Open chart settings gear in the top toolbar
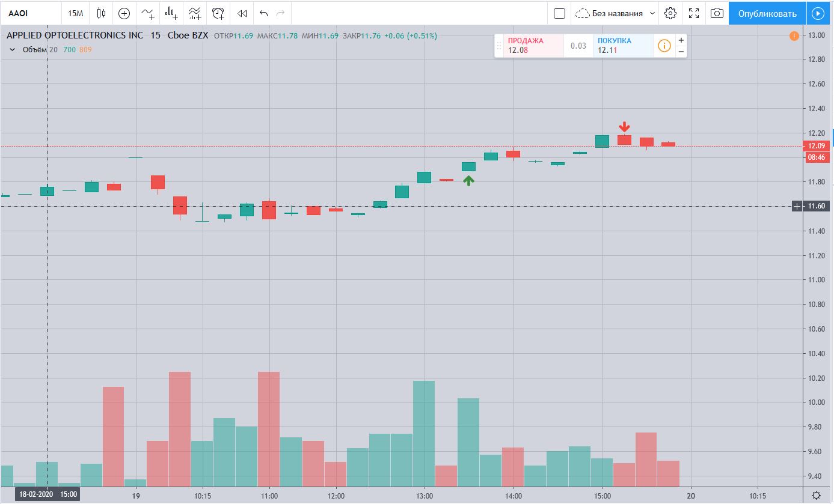Viewport: 834px width, 504px height. tap(670, 13)
